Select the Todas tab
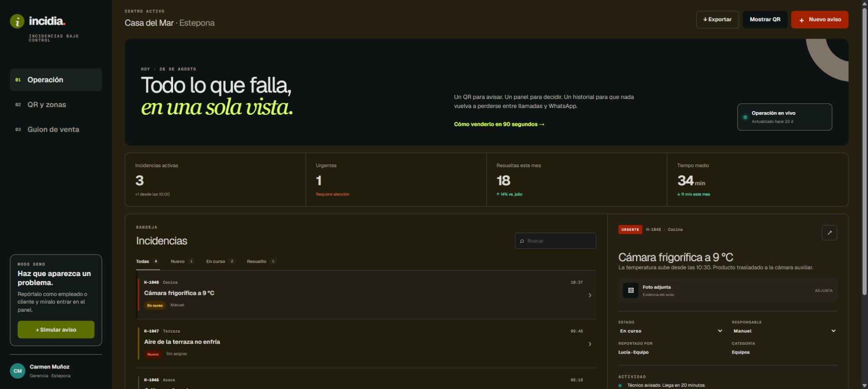868x389 pixels. click(x=148, y=261)
